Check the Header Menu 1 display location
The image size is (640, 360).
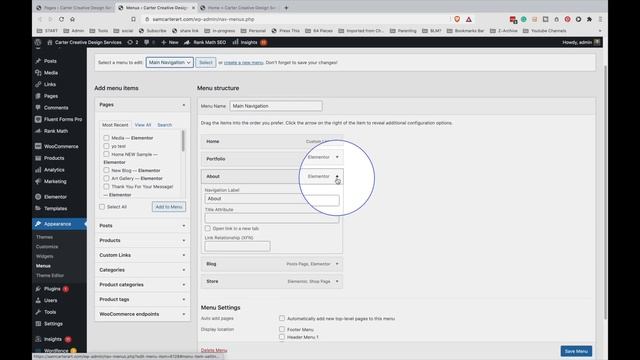pyautogui.click(x=282, y=337)
